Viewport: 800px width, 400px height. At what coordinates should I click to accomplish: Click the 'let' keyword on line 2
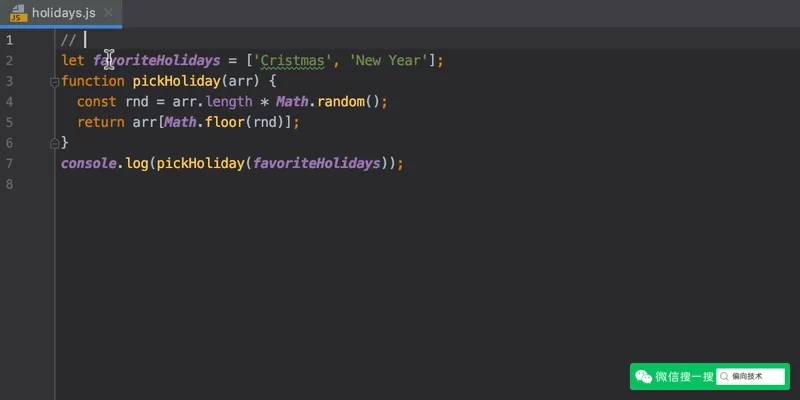tap(73, 61)
